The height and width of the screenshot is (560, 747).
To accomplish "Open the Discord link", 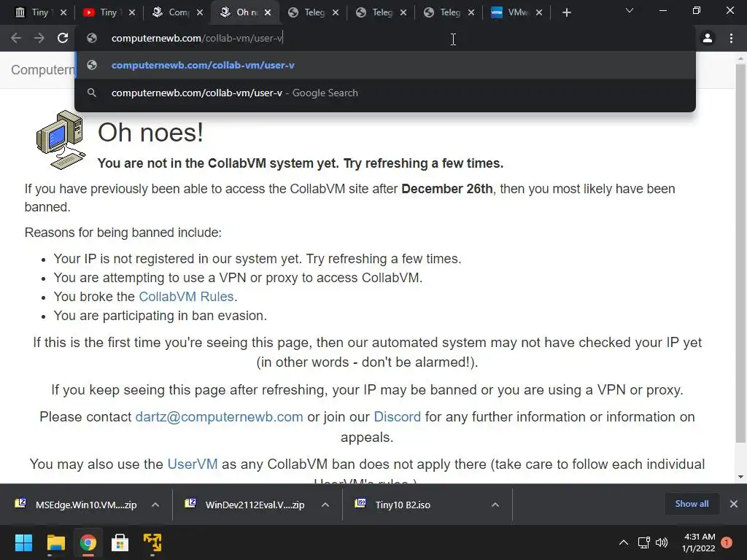I will 398,416.
